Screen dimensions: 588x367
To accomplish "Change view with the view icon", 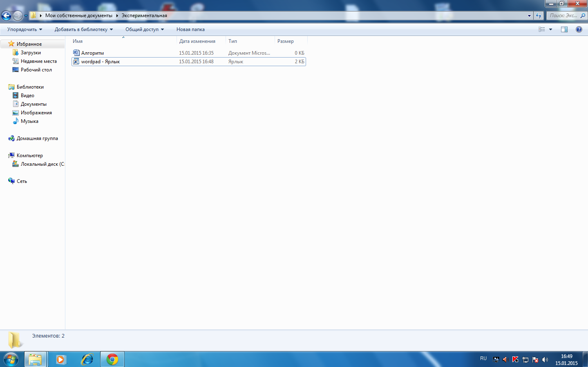I will (542, 29).
